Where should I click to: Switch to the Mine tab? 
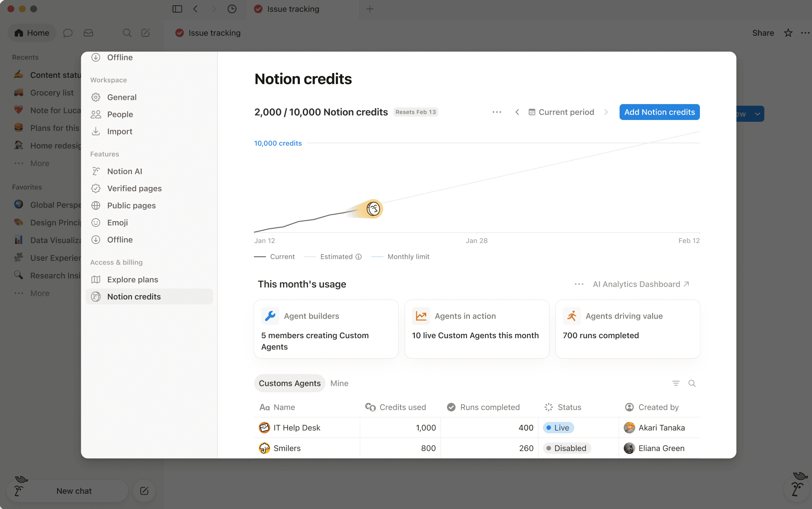pos(339,383)
